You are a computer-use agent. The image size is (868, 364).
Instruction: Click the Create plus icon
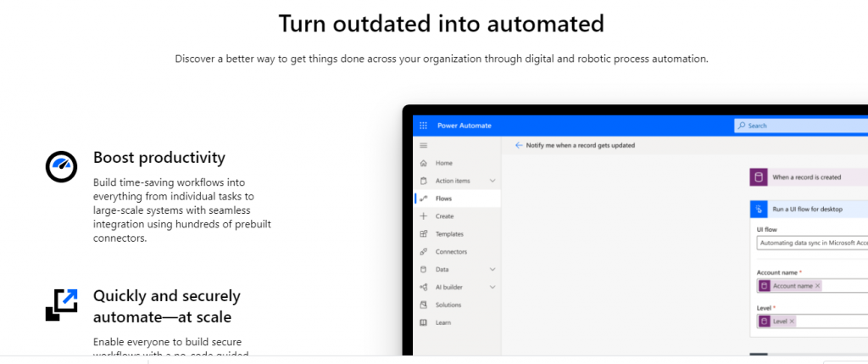(x=424, y=216)
